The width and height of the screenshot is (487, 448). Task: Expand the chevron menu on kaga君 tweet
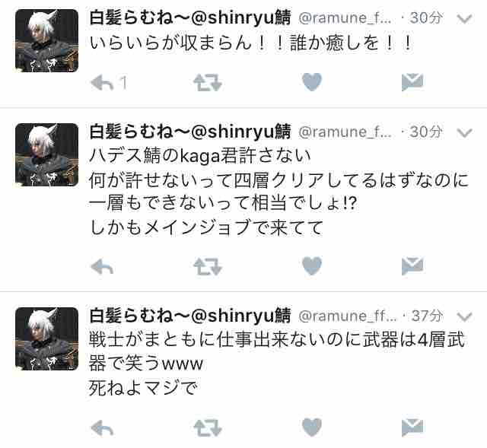(x=465, y=133)
